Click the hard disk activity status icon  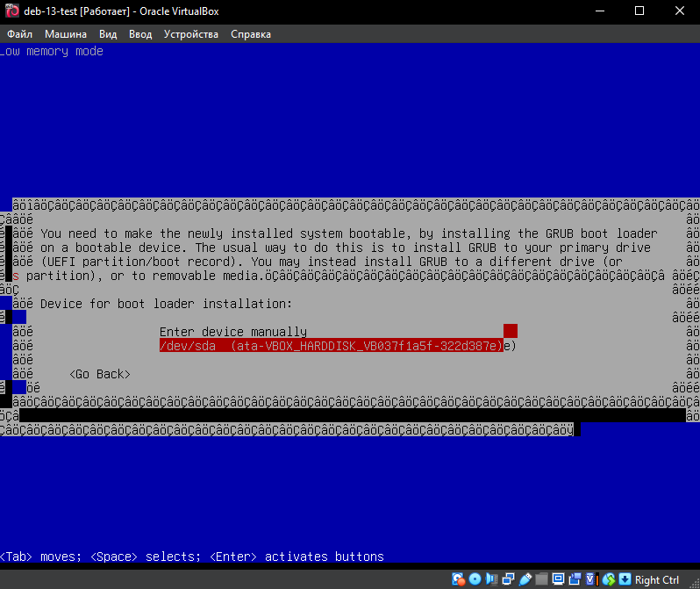pyautogui.click(x=459, y=579)
